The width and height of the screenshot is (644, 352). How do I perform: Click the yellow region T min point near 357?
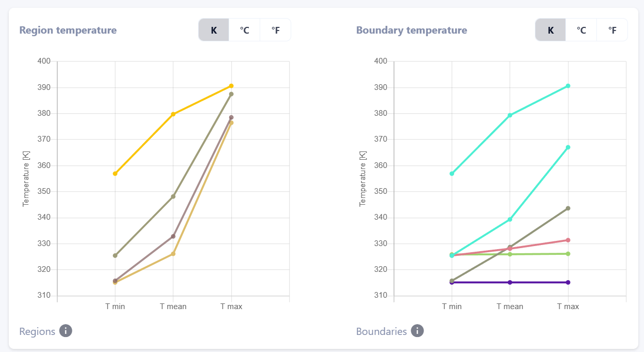115,174
